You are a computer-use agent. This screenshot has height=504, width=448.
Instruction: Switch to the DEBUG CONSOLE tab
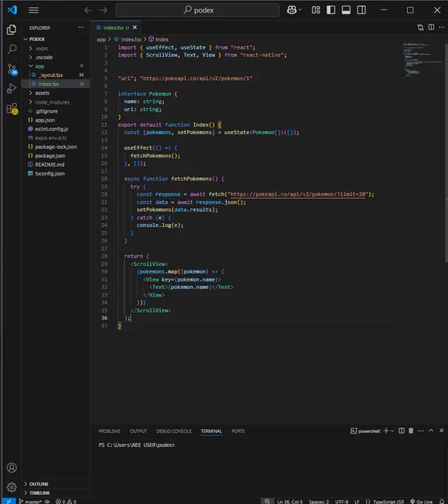(174, 431)
